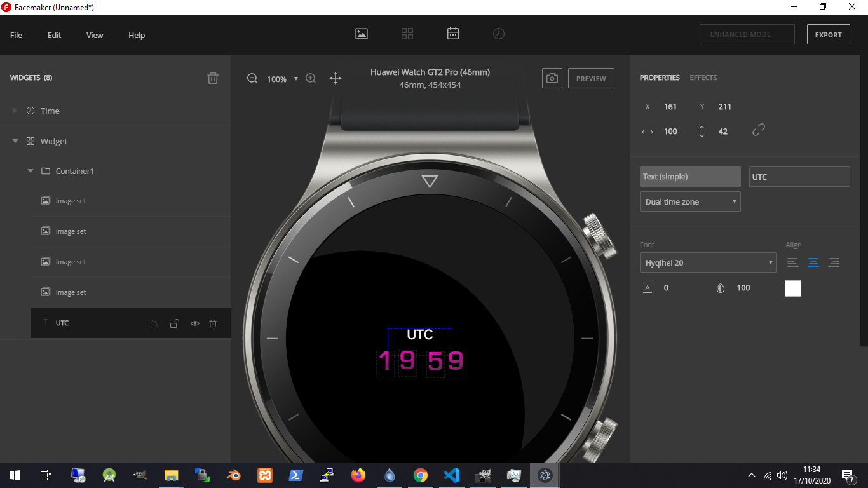Screen dimensions: 868x488
Task: Open the View menu
Action: tap(95, 35)
